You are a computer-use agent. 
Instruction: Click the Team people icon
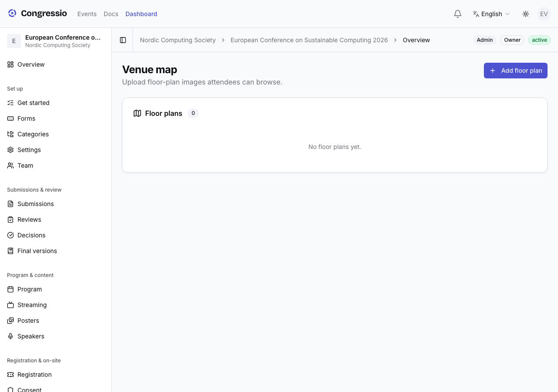coord(10,166)
